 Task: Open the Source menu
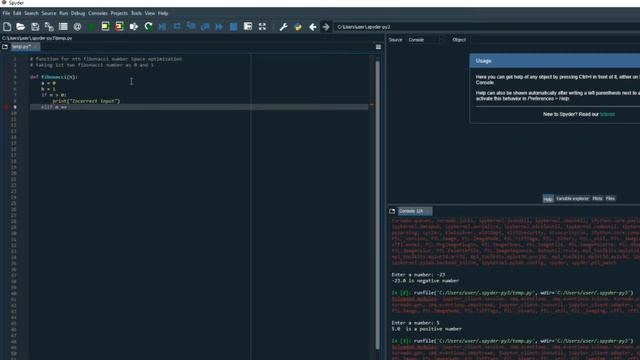pos(49,13)
